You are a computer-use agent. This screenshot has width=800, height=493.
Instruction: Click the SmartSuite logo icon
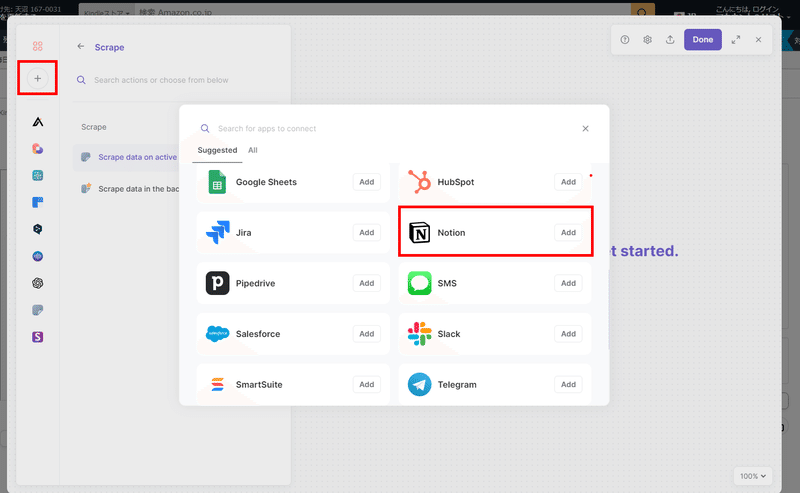[217, 384]
